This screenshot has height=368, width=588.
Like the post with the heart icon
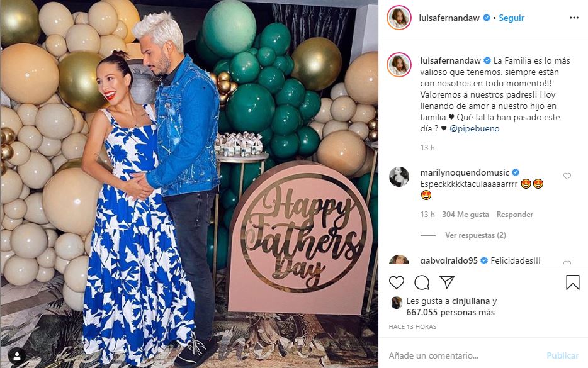[397, 282]
